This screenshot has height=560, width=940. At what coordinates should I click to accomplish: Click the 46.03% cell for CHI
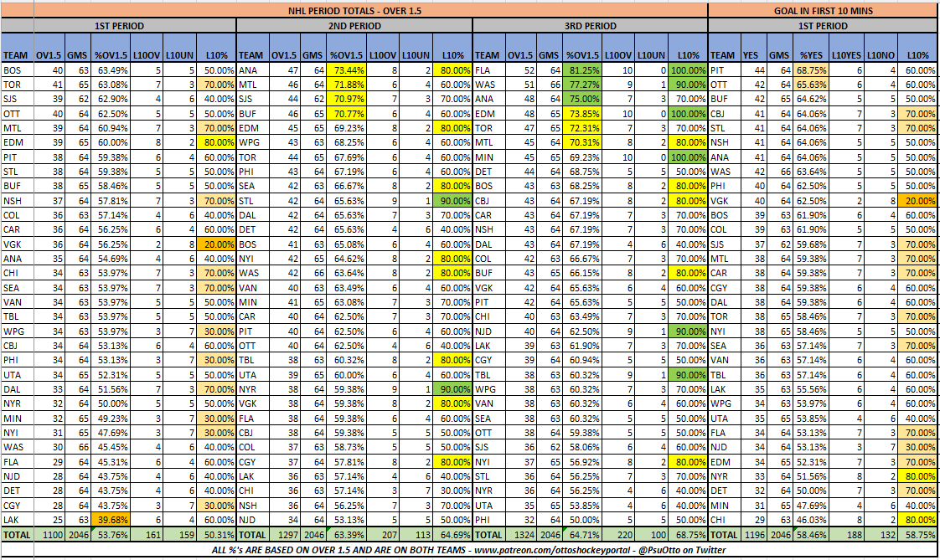[x=811, y=519]
